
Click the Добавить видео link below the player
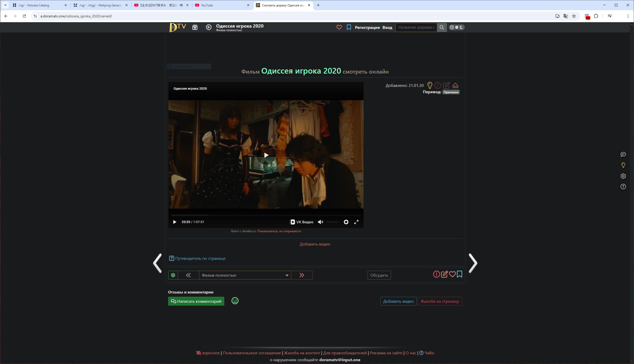coord(315,244)
